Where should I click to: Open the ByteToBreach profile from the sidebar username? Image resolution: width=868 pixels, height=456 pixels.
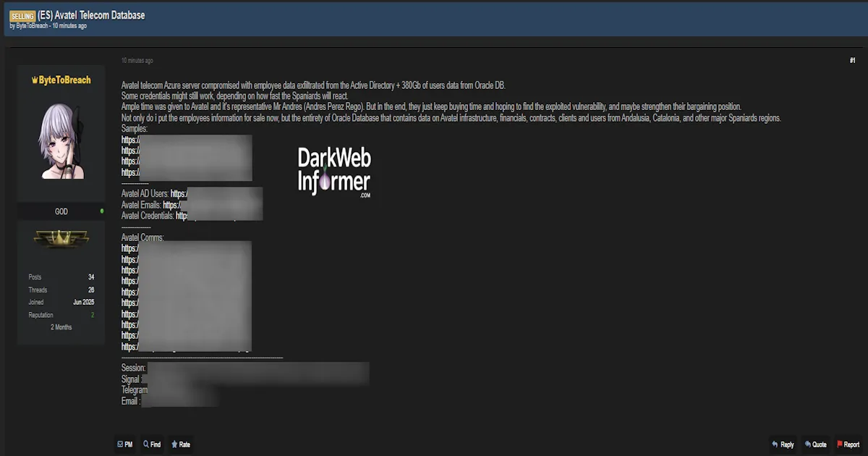point(61,80)
